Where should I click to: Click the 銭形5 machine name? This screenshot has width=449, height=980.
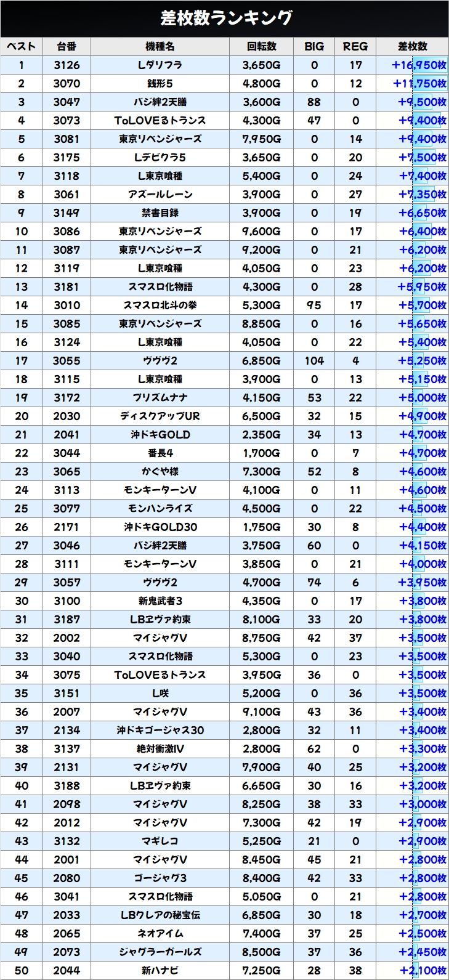[x=160, y=84]
